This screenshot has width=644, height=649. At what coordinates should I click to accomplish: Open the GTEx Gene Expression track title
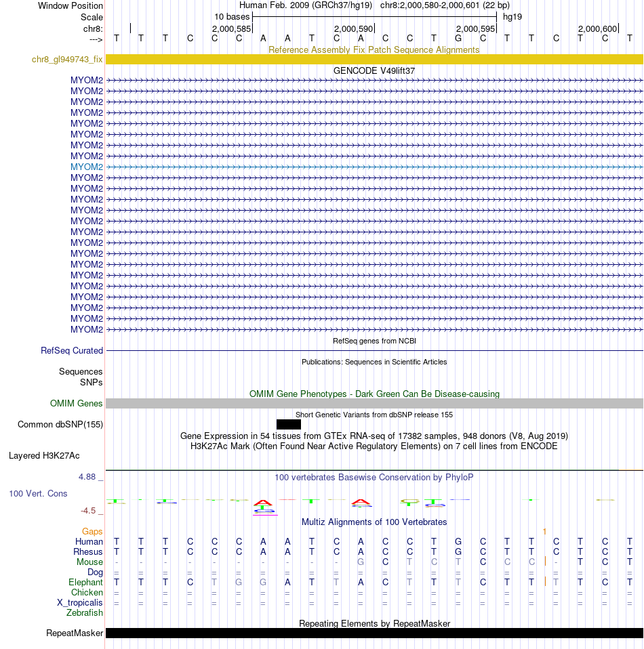coord(374,436)
